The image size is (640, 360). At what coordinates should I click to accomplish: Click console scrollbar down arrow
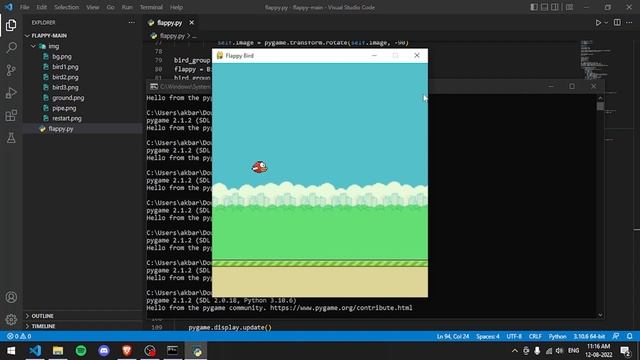[600, 315]
